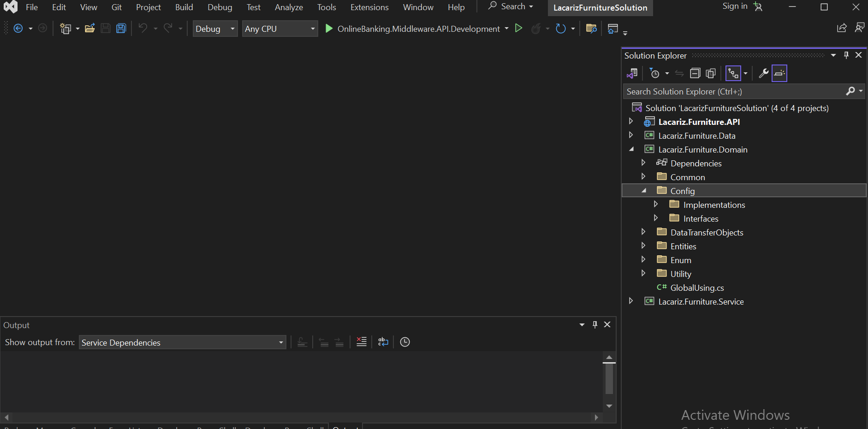Open Solution Explorer Properties with wrench icon
This screenshot has height=429, width=868.
(764, 73)
